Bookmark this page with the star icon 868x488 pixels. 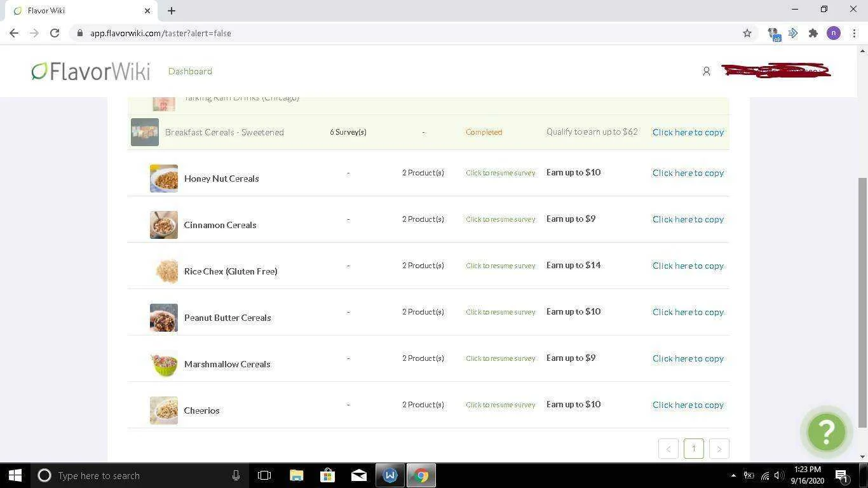click(x=747, y=33)
